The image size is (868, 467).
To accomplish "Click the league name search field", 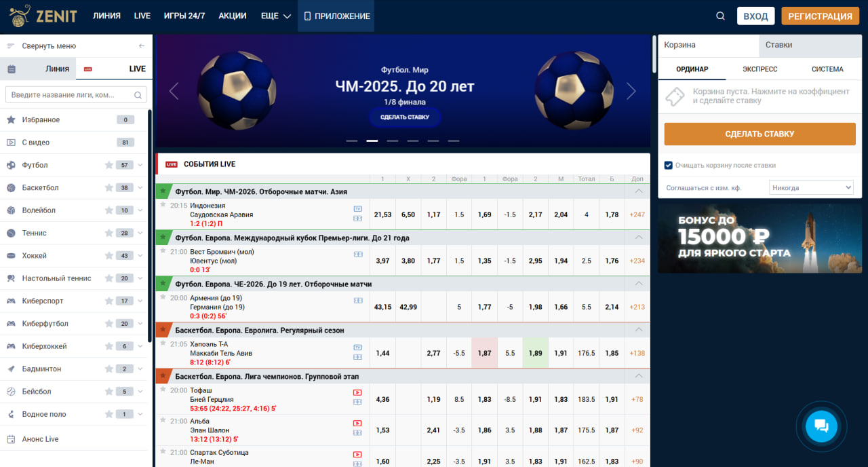I will (76, 95).
